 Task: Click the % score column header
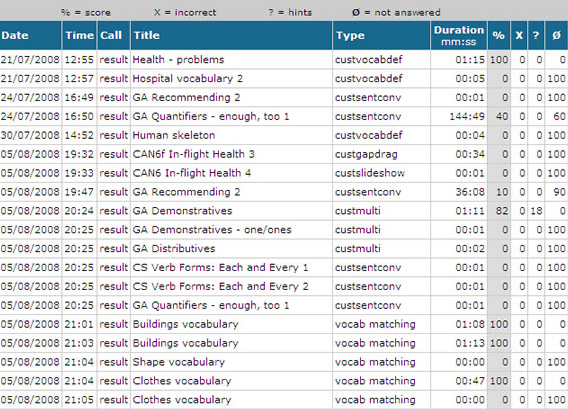coord(499,36)
